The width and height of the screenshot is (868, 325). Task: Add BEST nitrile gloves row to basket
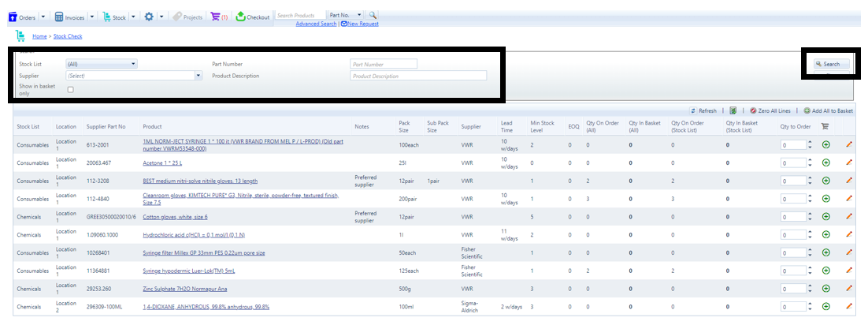click(826, 181)
